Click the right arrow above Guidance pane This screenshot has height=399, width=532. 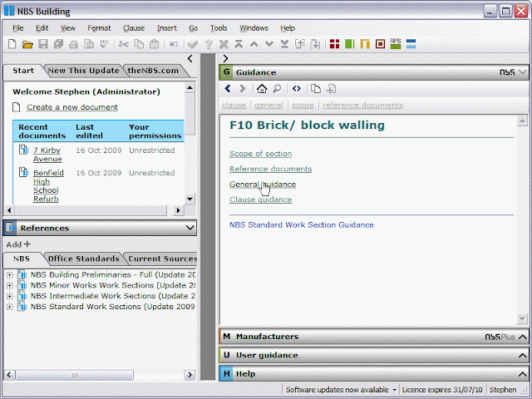coord(225,59)
